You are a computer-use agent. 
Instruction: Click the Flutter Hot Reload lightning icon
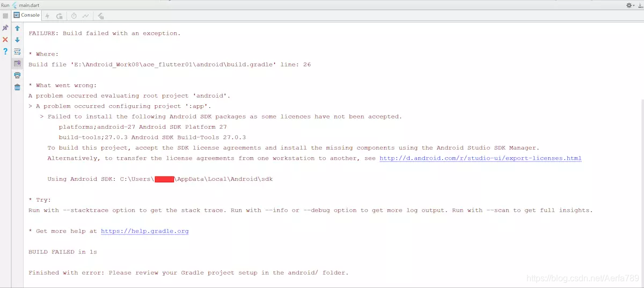(47, 16)
